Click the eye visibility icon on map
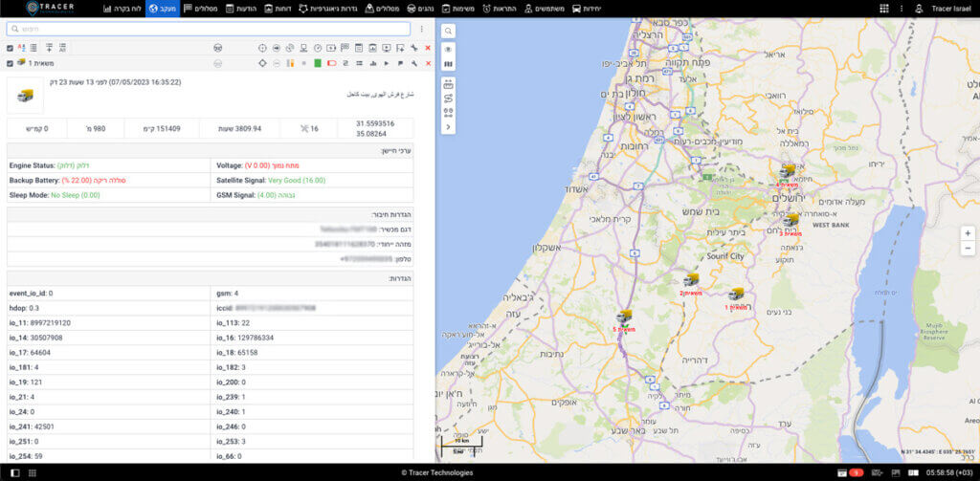The image size is (980, 481). (x=448, y=49)
